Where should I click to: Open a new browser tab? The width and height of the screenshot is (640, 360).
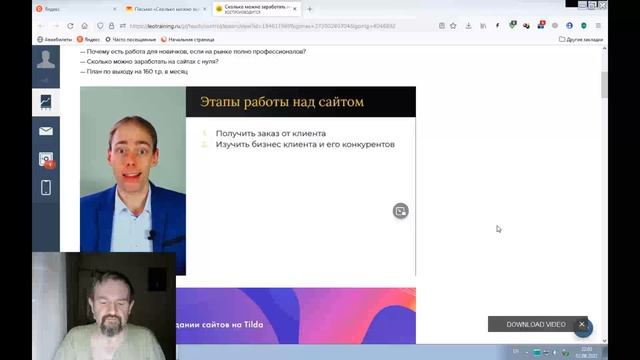click(310, 9)
